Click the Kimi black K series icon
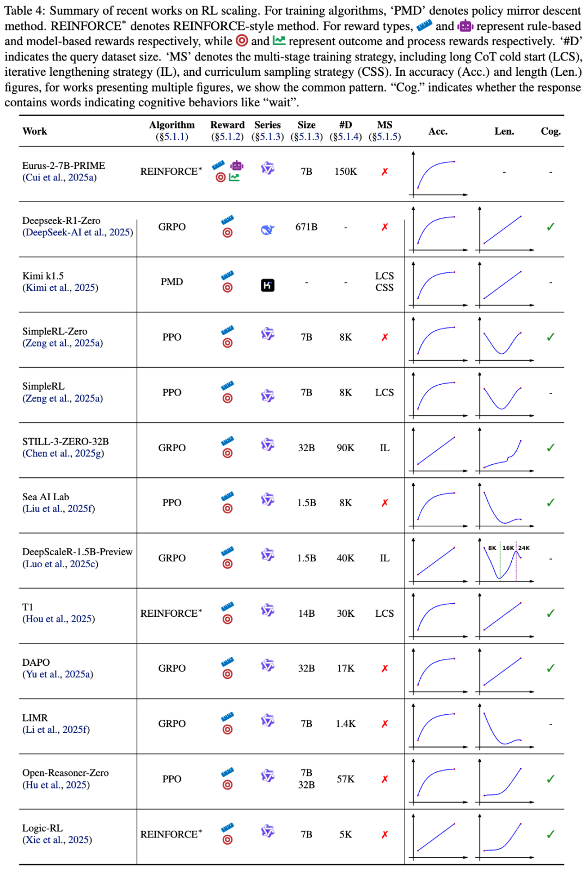Viewport: 588px width, 880px height. click(x=267, y=285)
